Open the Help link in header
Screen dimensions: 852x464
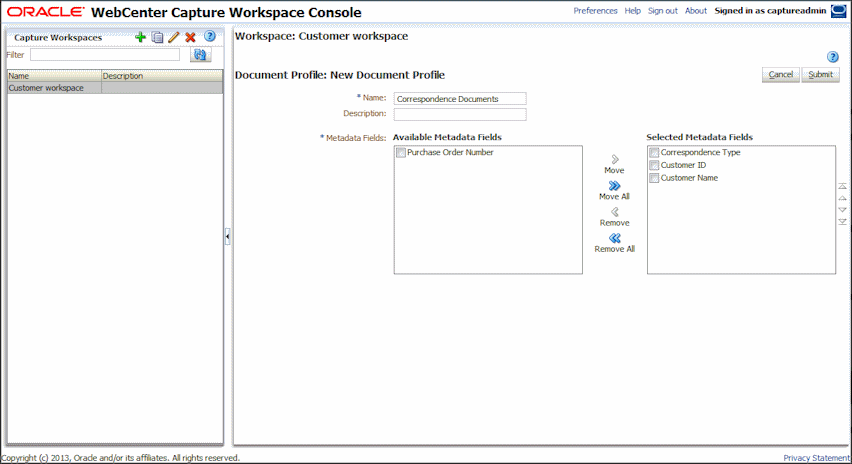click(x=632, y=11)
